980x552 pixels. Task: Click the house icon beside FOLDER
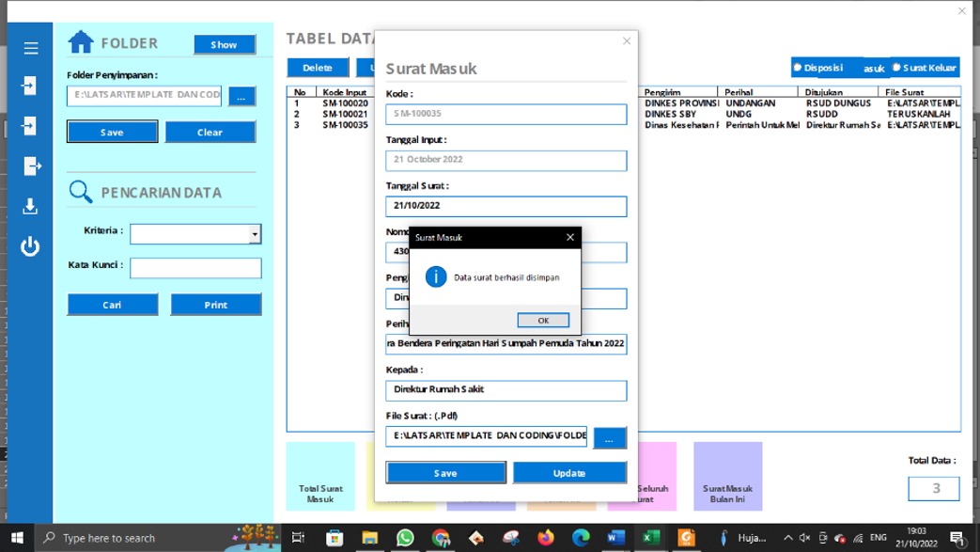click(x=81, y=42)
